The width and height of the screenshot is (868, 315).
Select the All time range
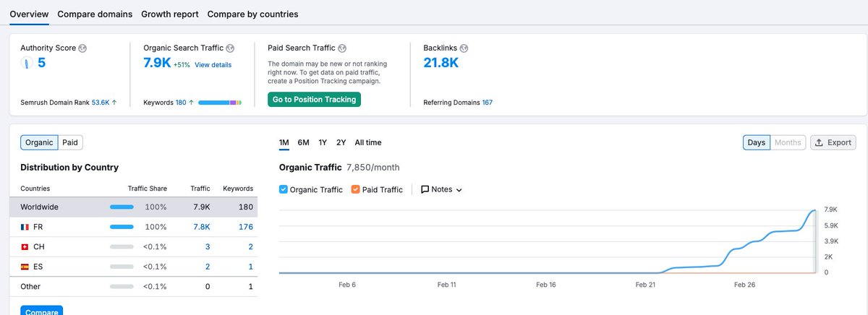point(368,142)
